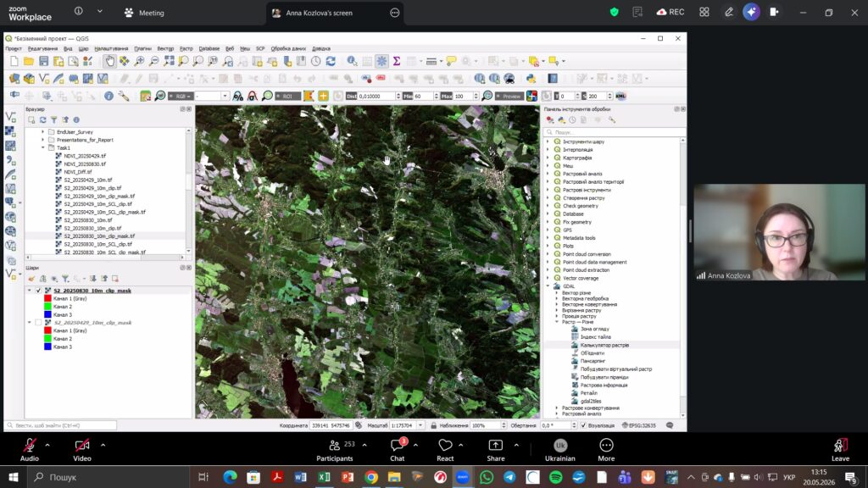The image size is (868, 488).
Task: Select Калькулятор растрів in processing toolbox
Action: [x=604, y=346]
